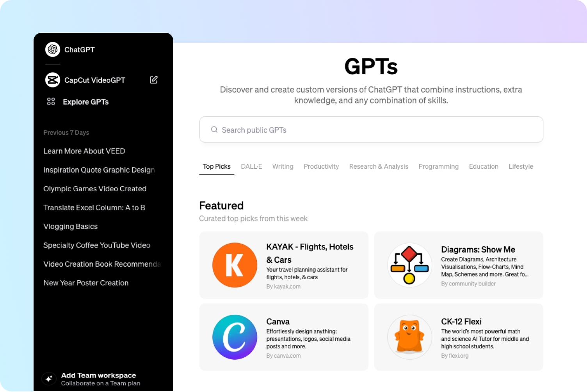Open the New Year Poster Creation chat
The height and width of the screenshot is (392, 587).
pos(86,283)
